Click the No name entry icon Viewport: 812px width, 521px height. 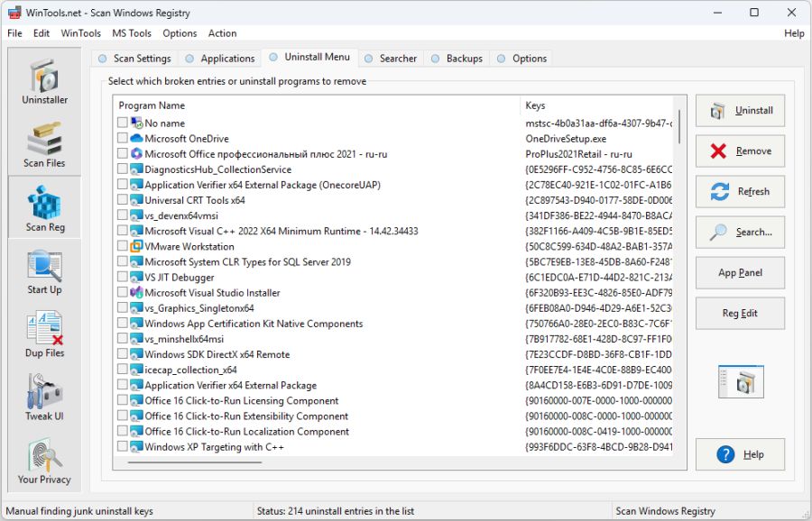pyautogui.click(x=136, y=123)
